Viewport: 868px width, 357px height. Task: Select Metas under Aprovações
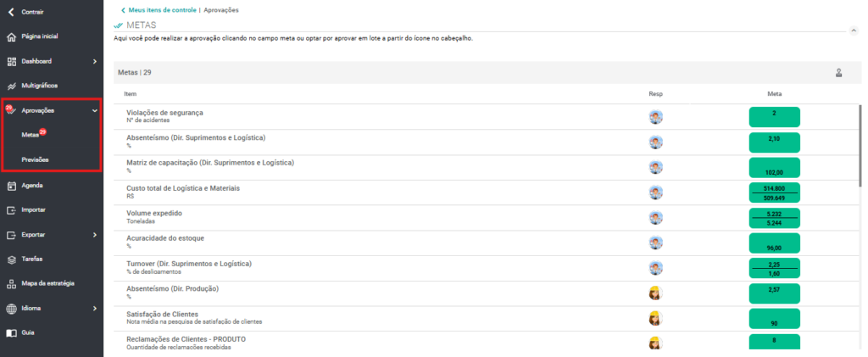tap(30, 135)
